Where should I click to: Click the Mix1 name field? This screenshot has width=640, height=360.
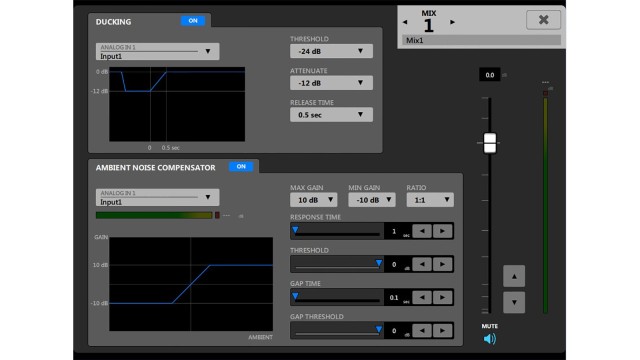click(x=481, y=40)
